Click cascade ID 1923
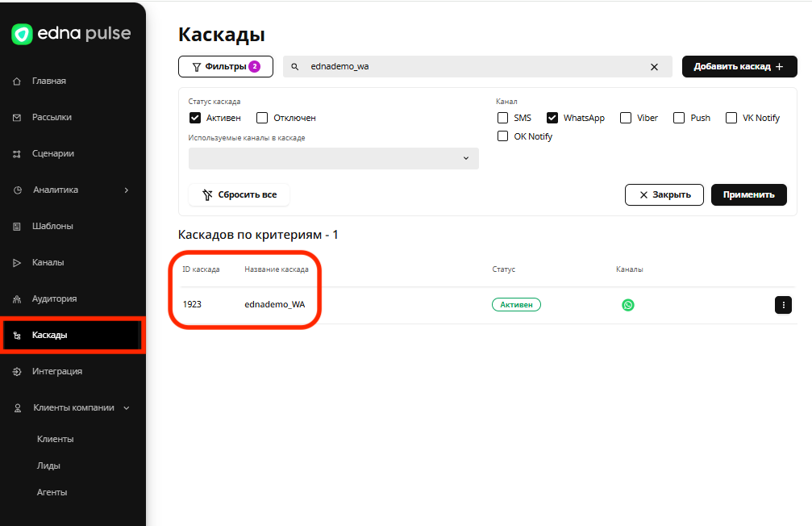Image resolution: width=812 pixels, height=526 pixels. pyautogui.click(x=192, y=304)
